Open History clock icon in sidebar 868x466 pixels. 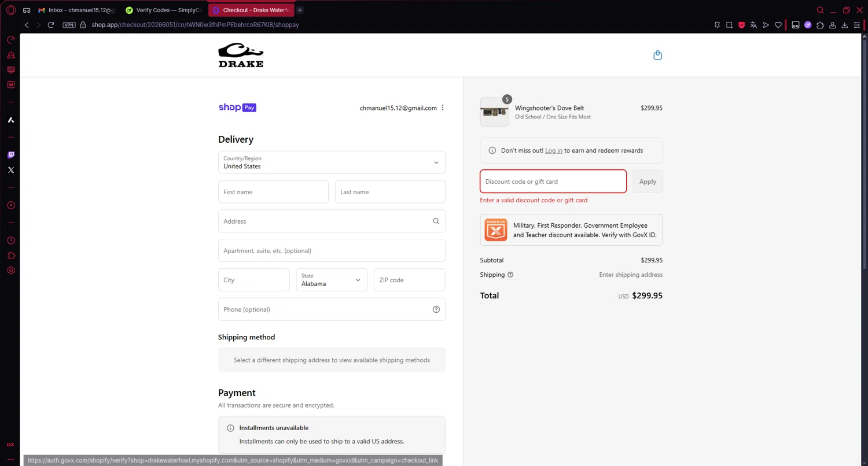(x=10, y=241)
